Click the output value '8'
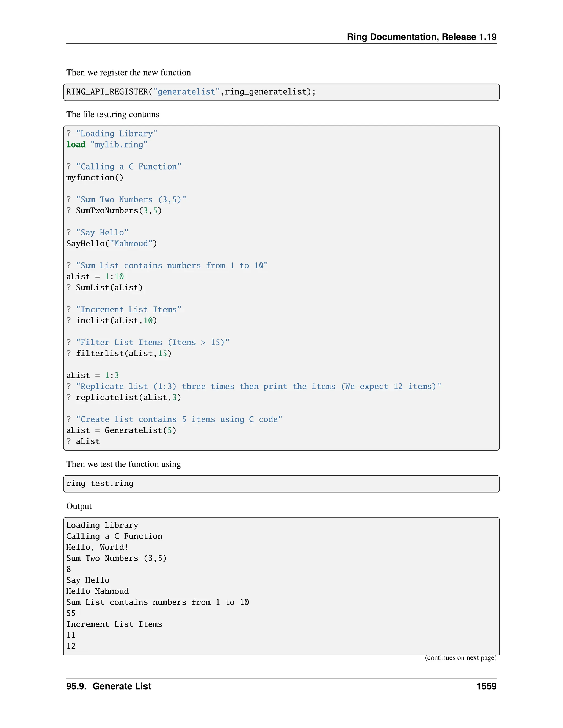Image resolution: width=563 pixels, height=728 pixels. click(x=69, y=570)
